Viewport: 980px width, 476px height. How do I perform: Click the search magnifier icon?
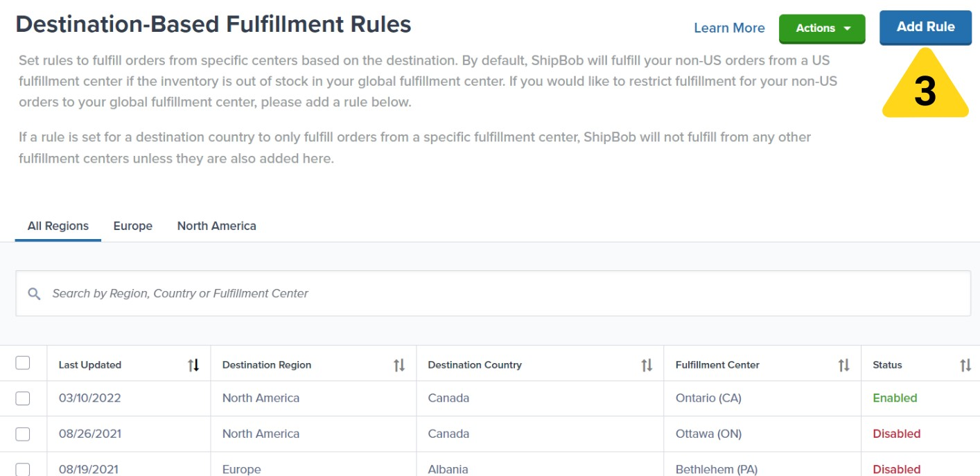coord(34,294)
